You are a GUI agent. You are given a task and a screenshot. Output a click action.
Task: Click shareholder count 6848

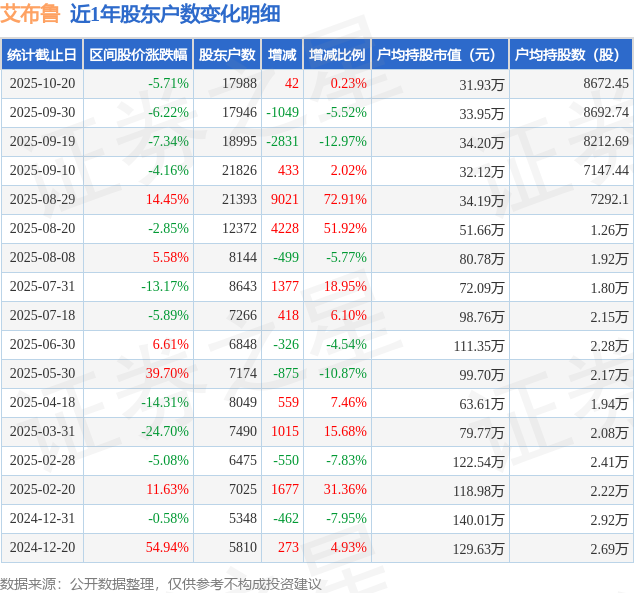coord(243,344)
